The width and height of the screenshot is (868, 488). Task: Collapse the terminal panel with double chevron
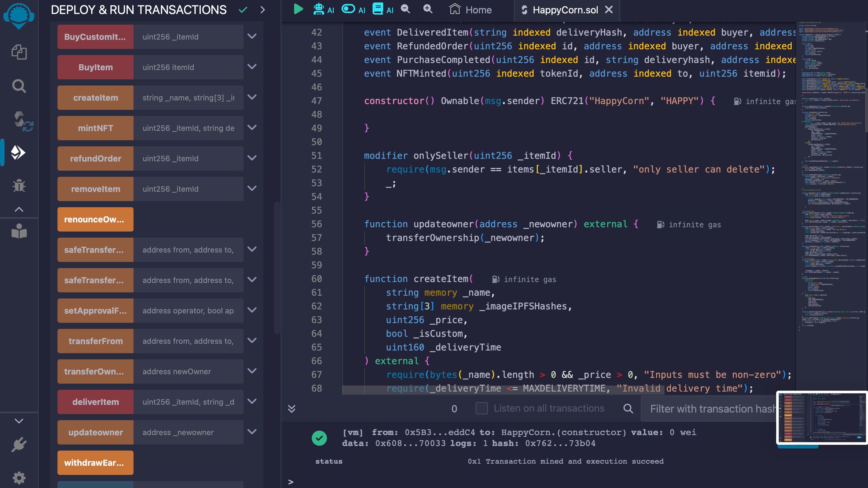(x=291, y=409)
